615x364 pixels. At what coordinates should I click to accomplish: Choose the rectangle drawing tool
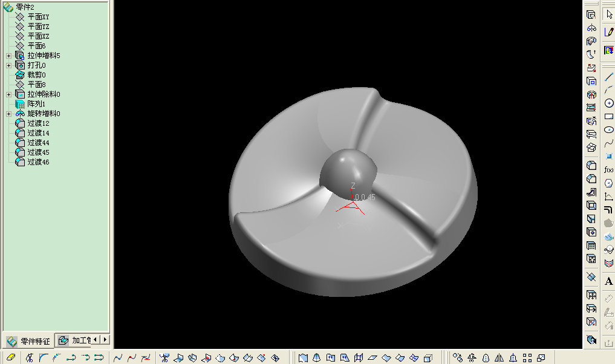tap(609, 117)
